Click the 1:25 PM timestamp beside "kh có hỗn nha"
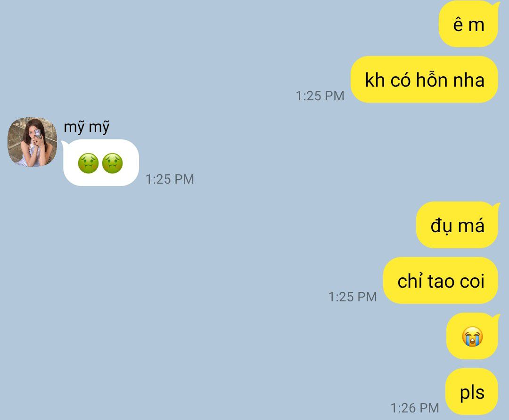This screenshot has height=420, width=509. coord(320,96)
